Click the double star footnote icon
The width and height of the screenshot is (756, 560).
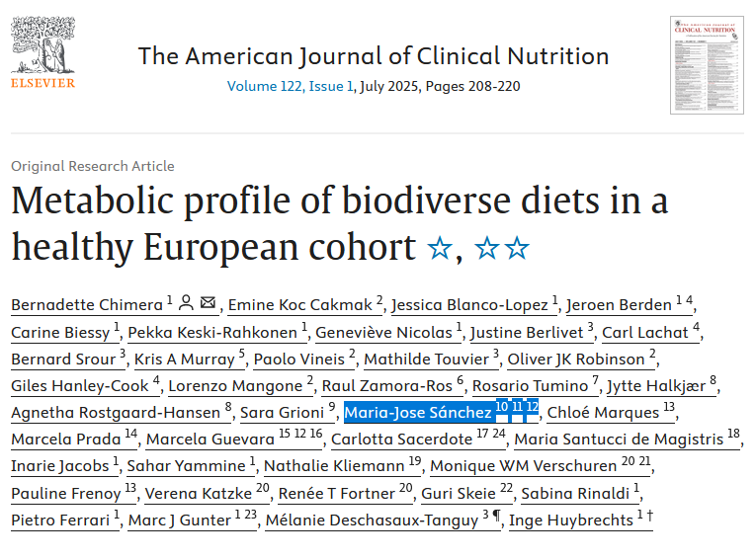pos(502,248)
